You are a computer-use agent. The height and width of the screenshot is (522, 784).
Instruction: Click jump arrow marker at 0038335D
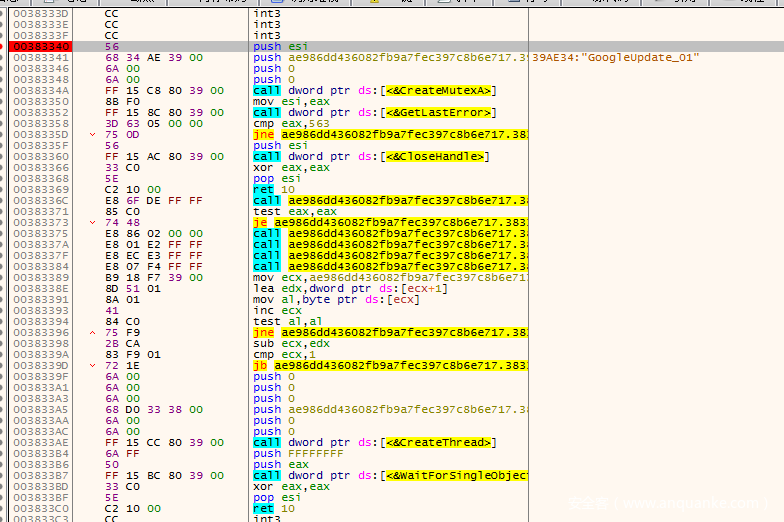pos(93,134)
